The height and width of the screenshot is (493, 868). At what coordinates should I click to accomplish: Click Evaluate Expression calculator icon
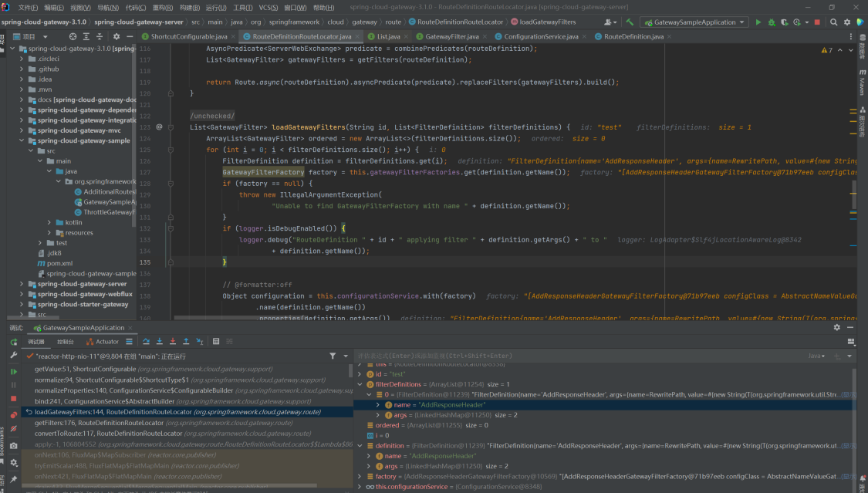[x=216, y=341]
